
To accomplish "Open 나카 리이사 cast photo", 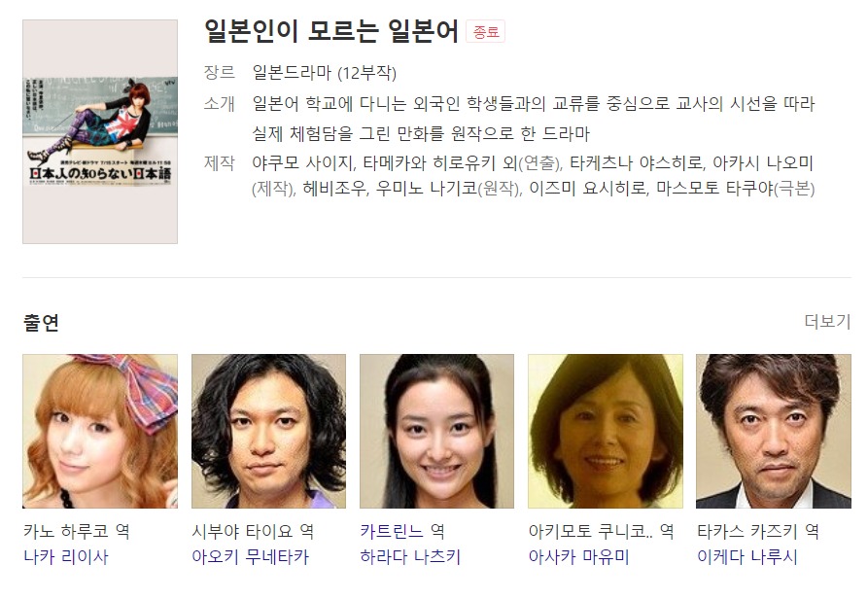I will (100, 431).
